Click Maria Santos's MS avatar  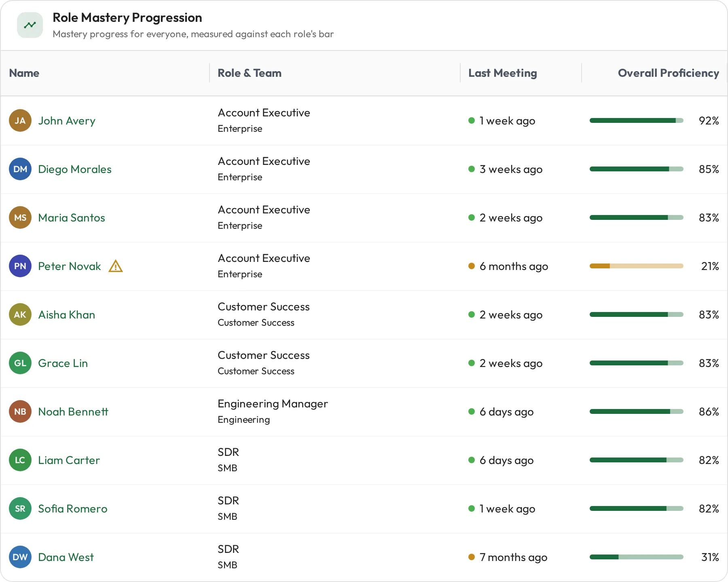point(20,217)
